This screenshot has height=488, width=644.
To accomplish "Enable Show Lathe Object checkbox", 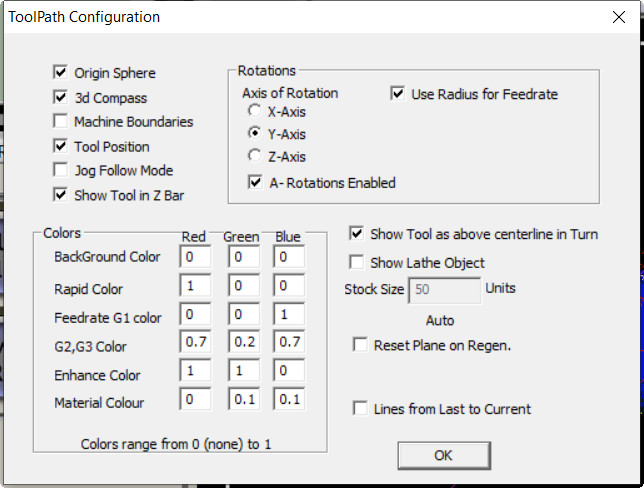I will tap(357, 263).
